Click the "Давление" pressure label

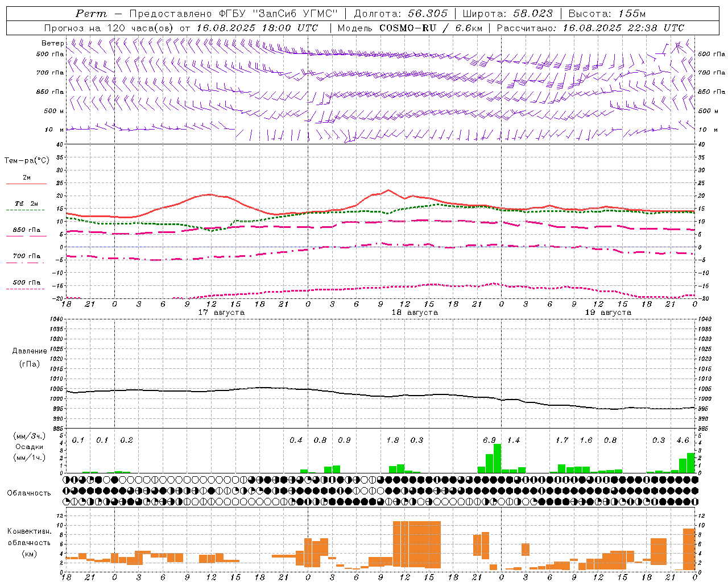click(30, 351)
